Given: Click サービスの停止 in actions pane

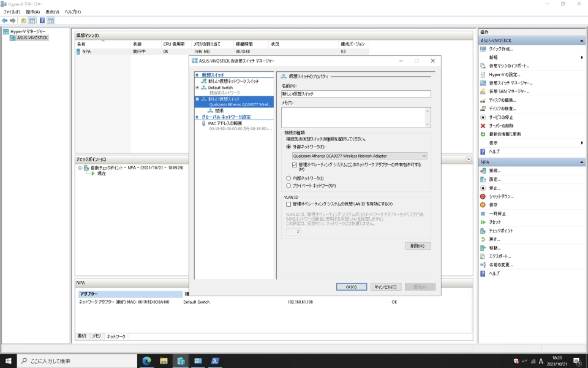Looking at the screenshot, I should 501,117.
